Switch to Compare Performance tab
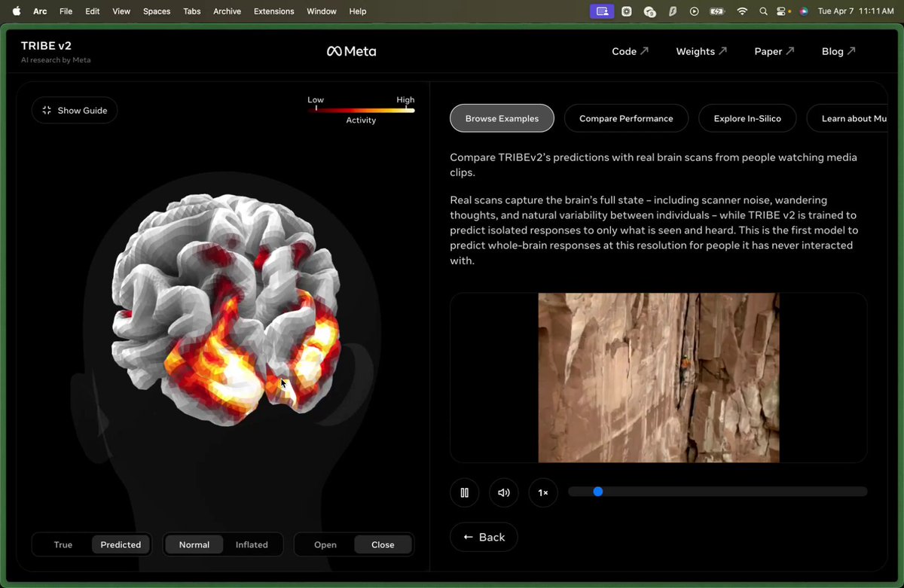Viewport: 904px width, 588px height. pyautogui.click(x=626, y=118)
